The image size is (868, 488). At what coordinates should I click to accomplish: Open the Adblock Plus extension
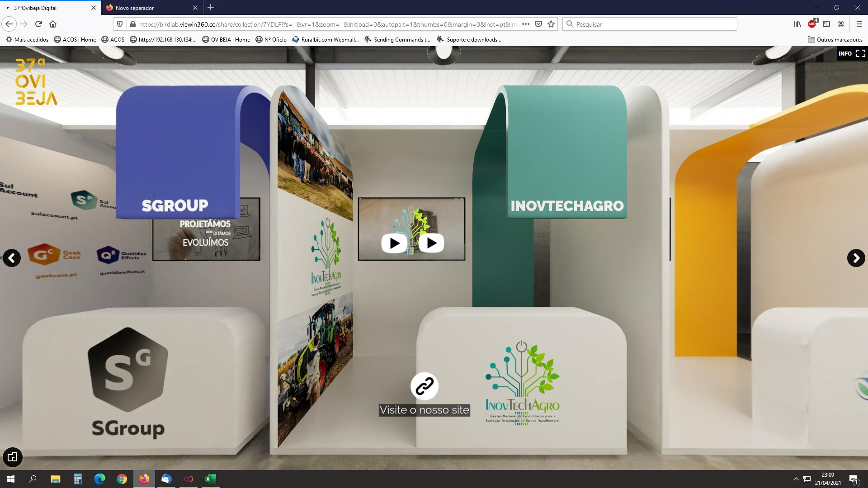(x=812, y=24)
